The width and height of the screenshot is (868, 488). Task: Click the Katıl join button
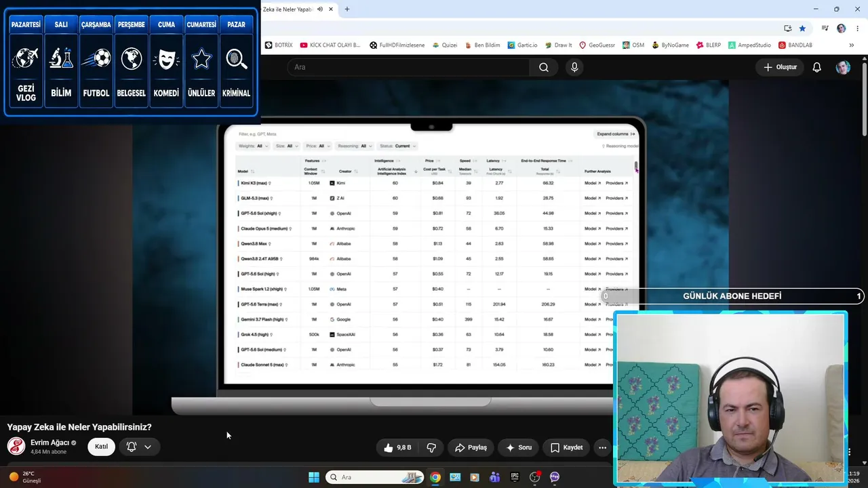101,447
